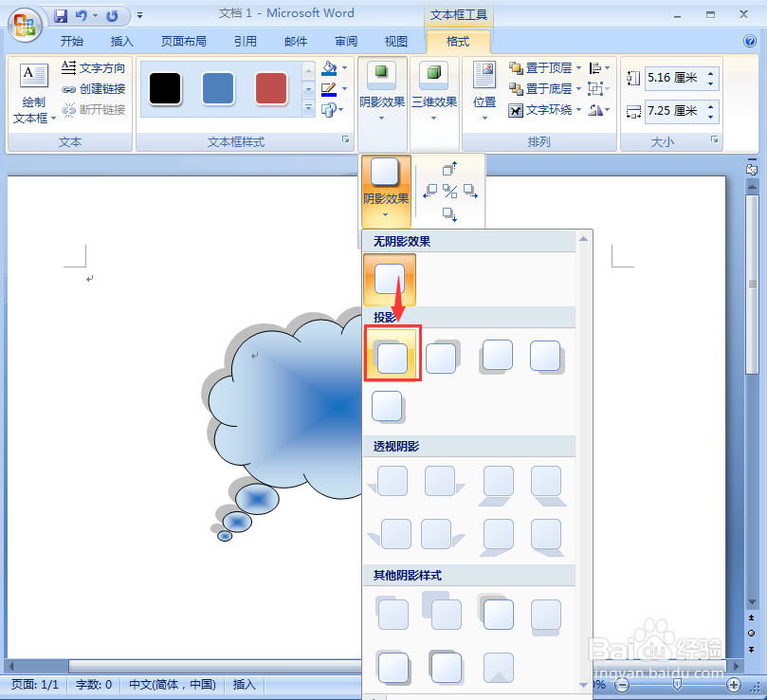Toggle shadow on/off percent icon
This screenshot has width=767, height=700.
[450, 191]
